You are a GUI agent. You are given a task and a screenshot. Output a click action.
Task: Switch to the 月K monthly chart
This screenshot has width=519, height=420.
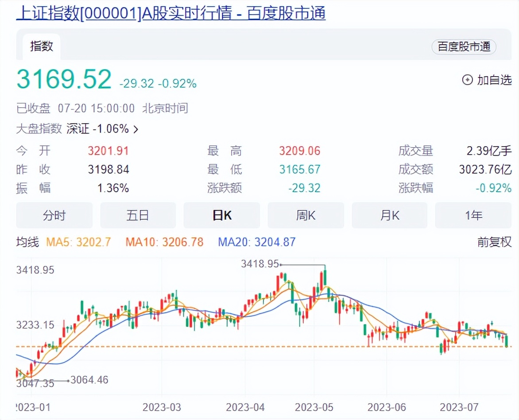(x=389, y=215)
